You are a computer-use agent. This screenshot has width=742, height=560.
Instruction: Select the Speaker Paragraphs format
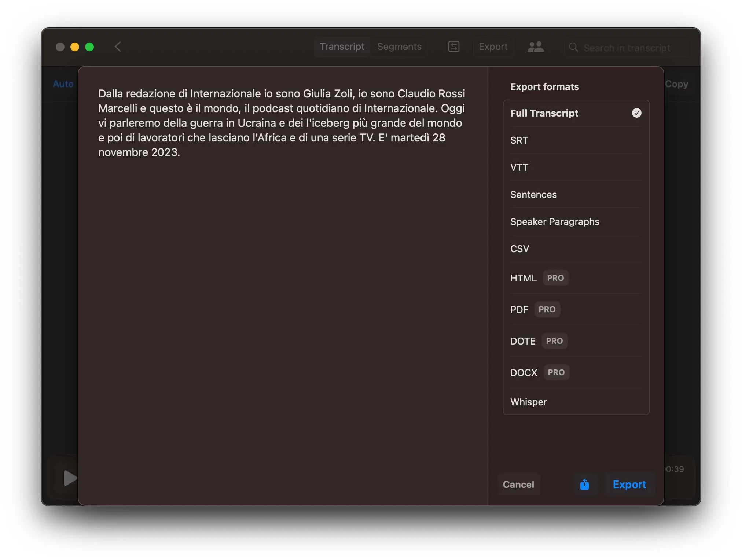click(555, 222)
